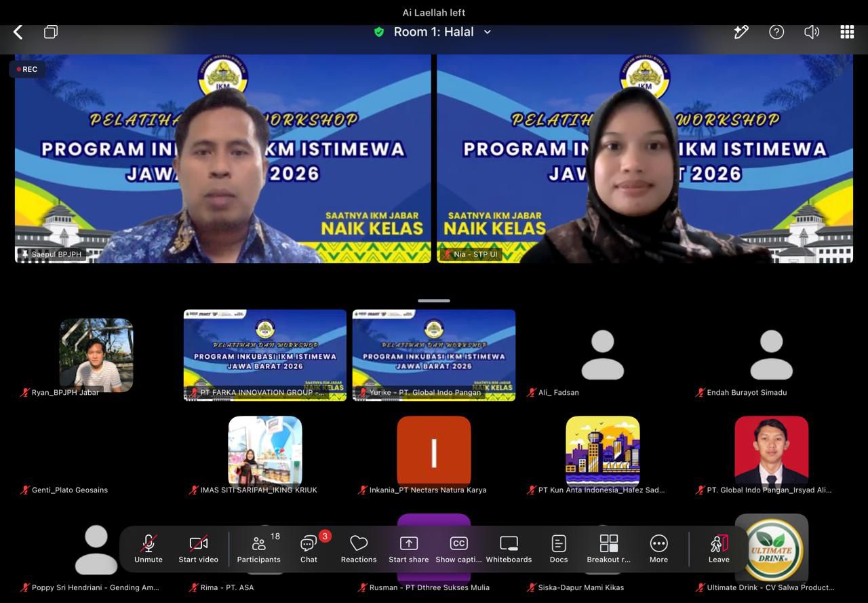Select PT FARKA INNOVATION GROUP tile
Viewport: 868px width, 603px height.
click(x=265, y=355)
